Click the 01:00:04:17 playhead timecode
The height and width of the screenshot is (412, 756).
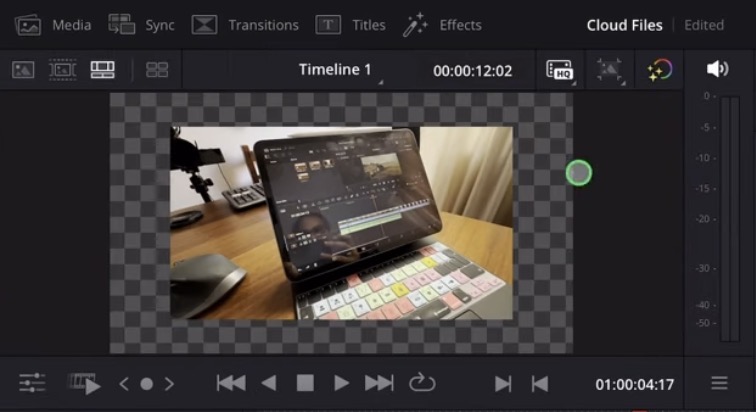point(634,385)
